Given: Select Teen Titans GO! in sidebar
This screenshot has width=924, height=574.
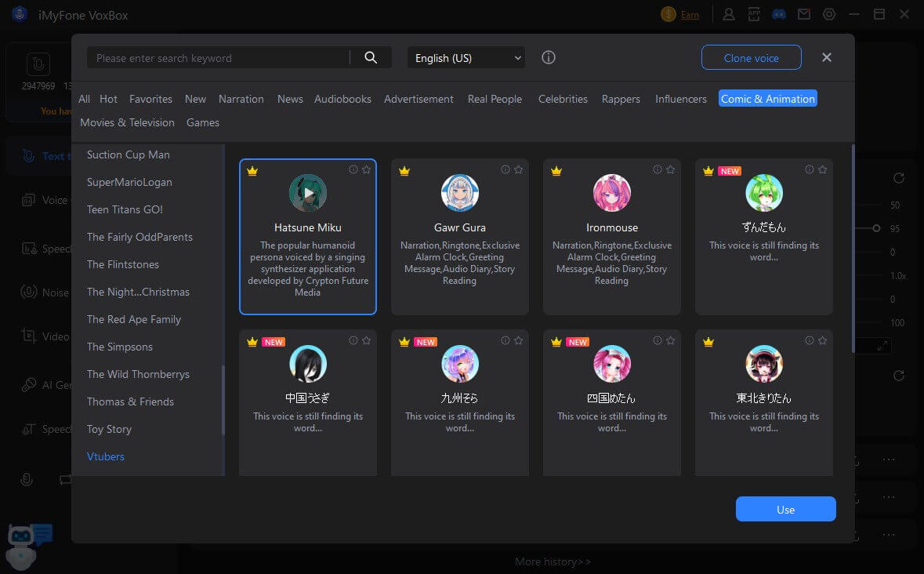Looking at the screenshot, I should coord(125,209).
